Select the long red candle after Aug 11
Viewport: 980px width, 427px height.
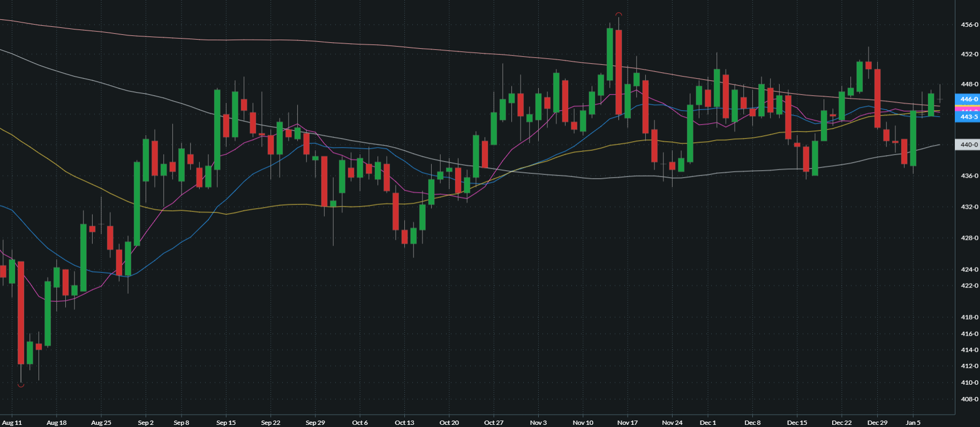pyautogui.click(x=21, y=313)
